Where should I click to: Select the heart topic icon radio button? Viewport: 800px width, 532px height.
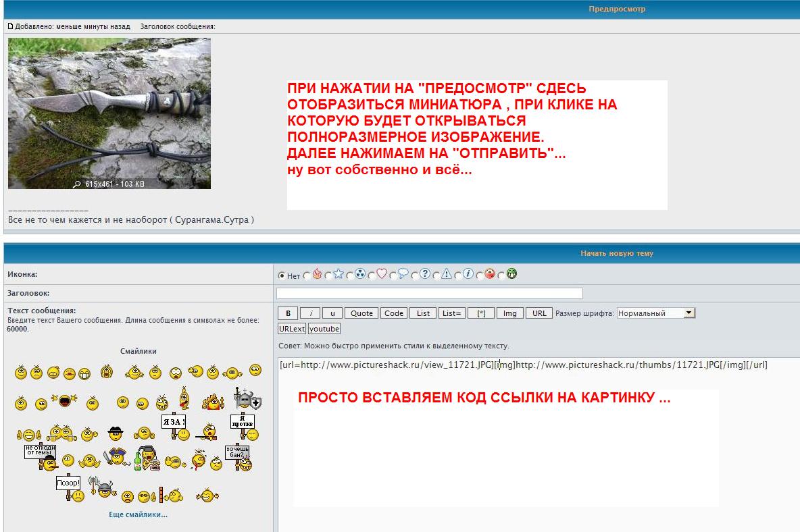tap(372, 275)
